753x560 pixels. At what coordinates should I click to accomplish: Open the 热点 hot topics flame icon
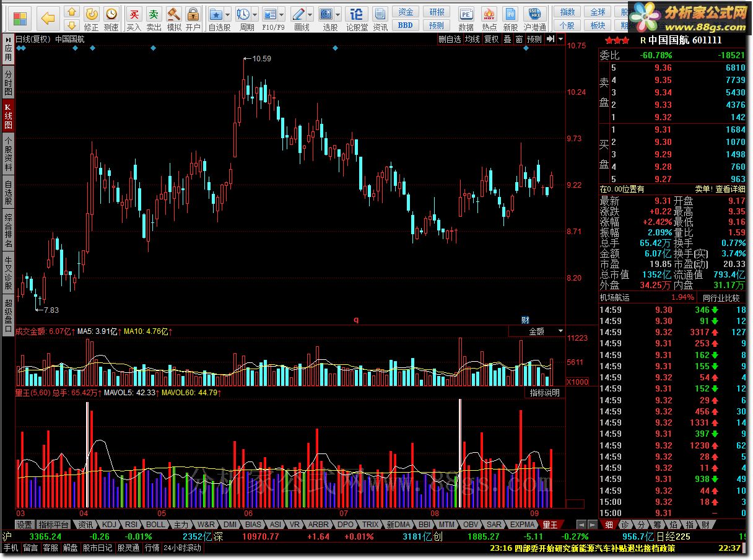coord(489,19)
